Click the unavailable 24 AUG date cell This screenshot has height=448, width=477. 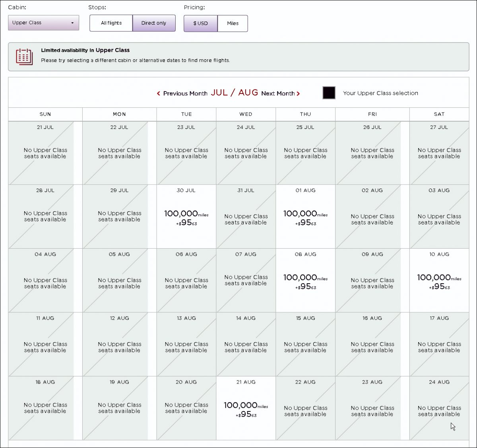tap(439, 409)
